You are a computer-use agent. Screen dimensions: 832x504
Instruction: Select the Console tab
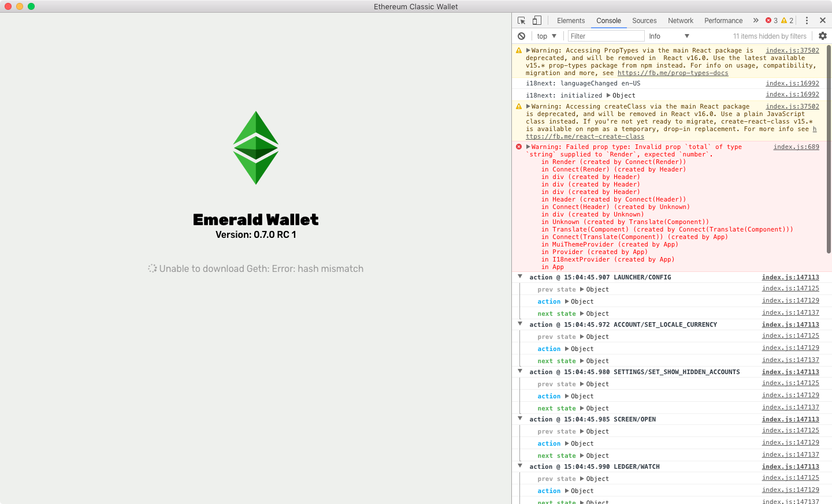point(608,20)
